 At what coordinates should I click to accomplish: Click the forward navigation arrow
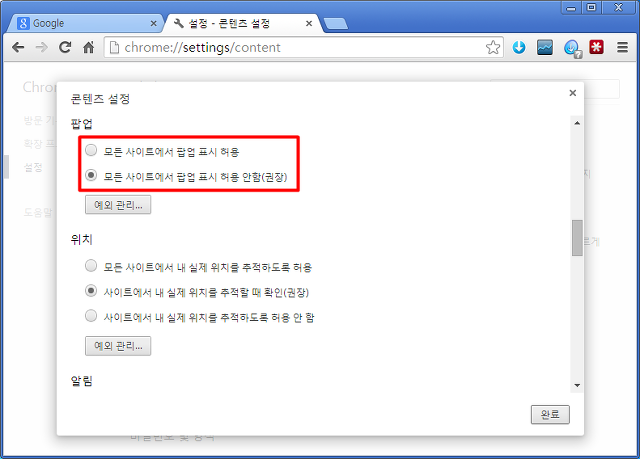click(41, 48)
